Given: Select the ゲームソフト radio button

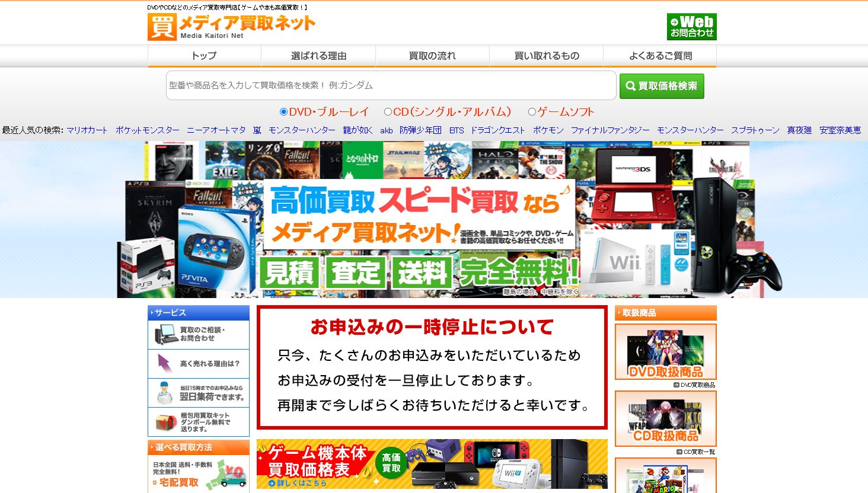Looking at the screenshot, I should [x=532, y=112].
